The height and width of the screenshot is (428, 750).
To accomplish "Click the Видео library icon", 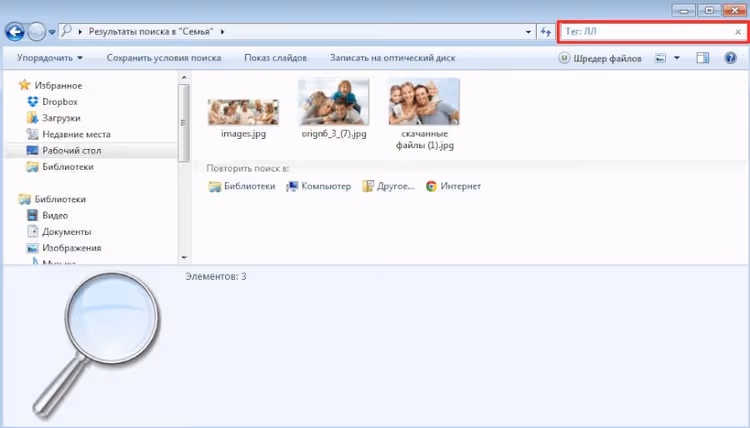I will (33, 215).
